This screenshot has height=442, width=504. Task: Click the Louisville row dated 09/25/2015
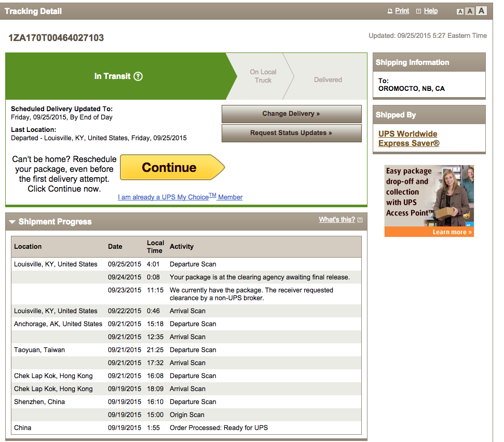[x=186, y=264]
